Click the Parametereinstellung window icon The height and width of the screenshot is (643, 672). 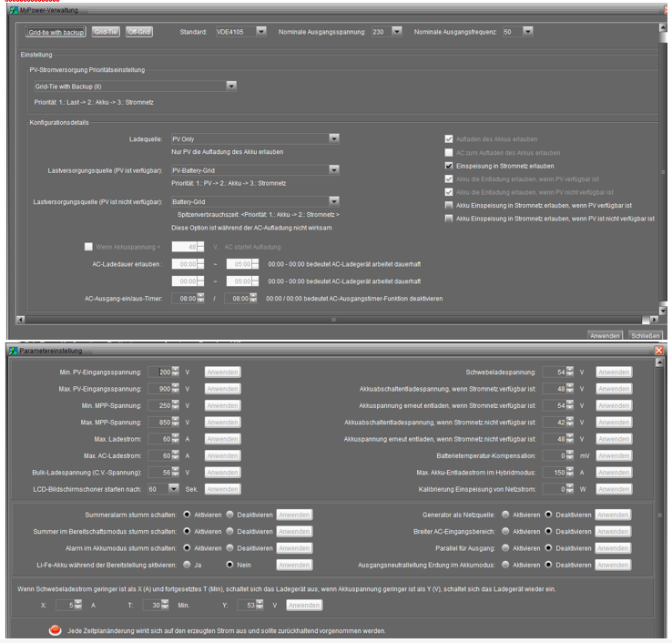coord(12,351)
